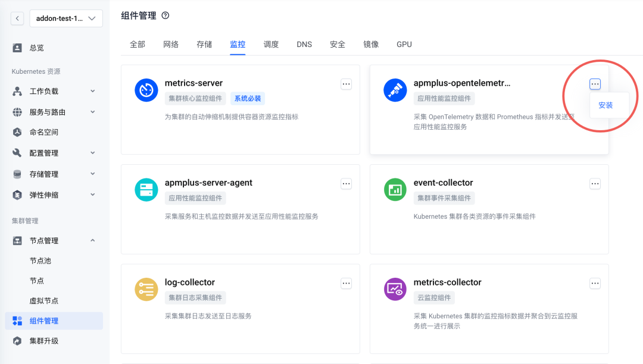Switch to the 安全 tab

pyautogui.click(x=337, y=44)
